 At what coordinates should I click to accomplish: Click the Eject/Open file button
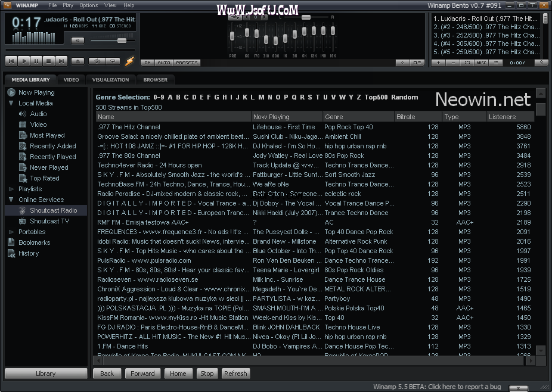coord(78,61)
